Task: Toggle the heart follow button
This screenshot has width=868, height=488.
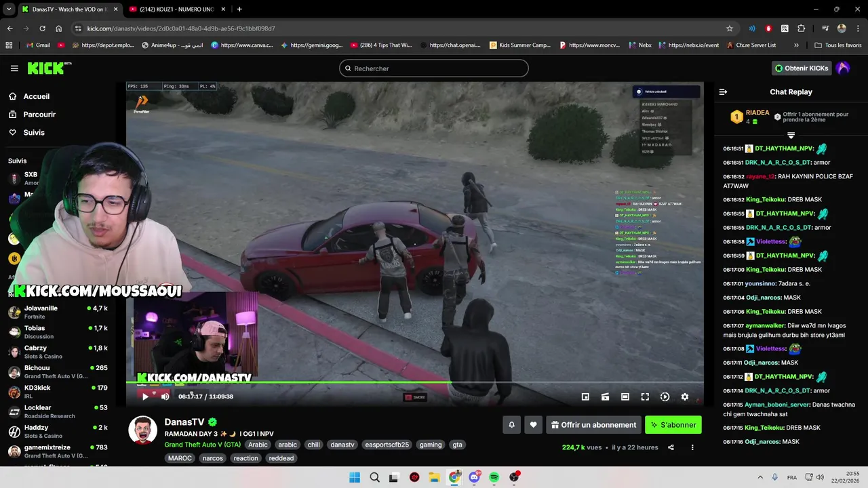Action: point(533,425)
